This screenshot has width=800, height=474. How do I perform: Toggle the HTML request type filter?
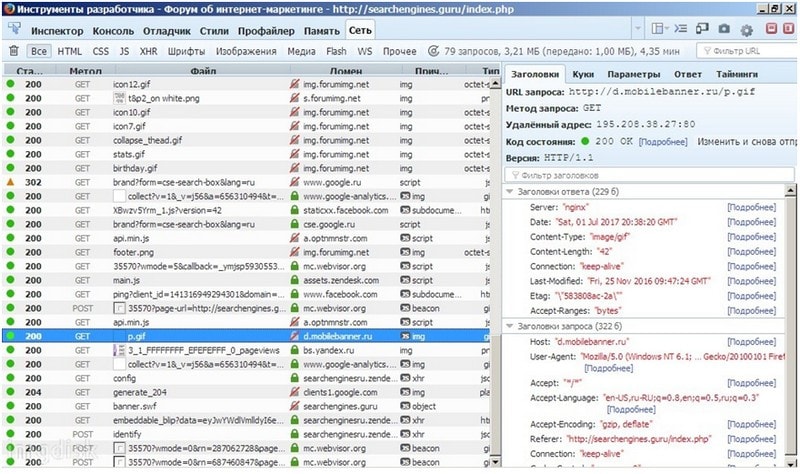[x=70, y=50]
